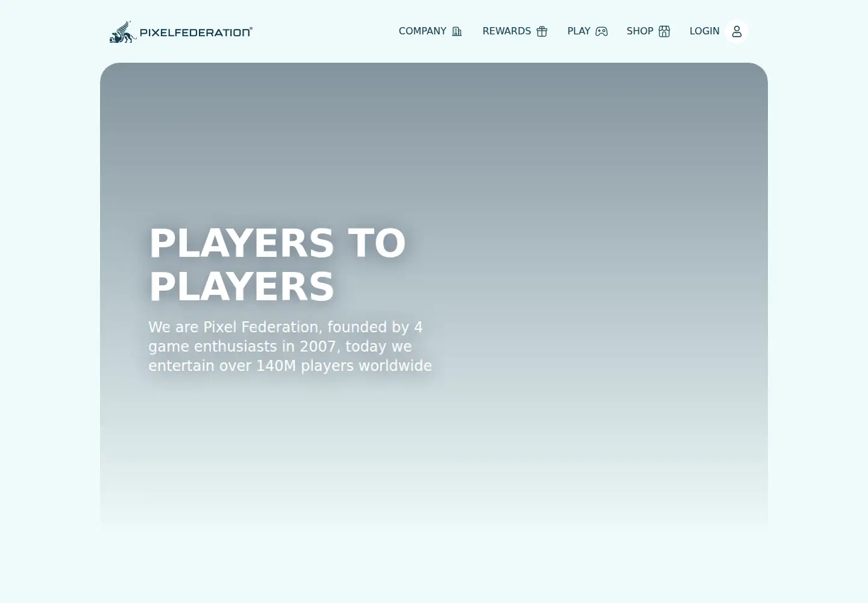868x603 pixels.
Task: Click the Pixel Federation griffin logo
Action: tap(122, 32)
